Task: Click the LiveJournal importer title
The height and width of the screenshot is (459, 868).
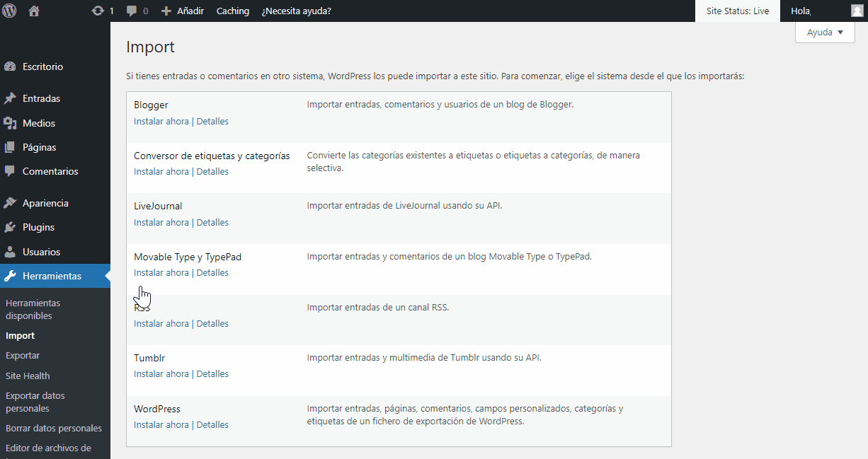Action: [x=158, y=207]
